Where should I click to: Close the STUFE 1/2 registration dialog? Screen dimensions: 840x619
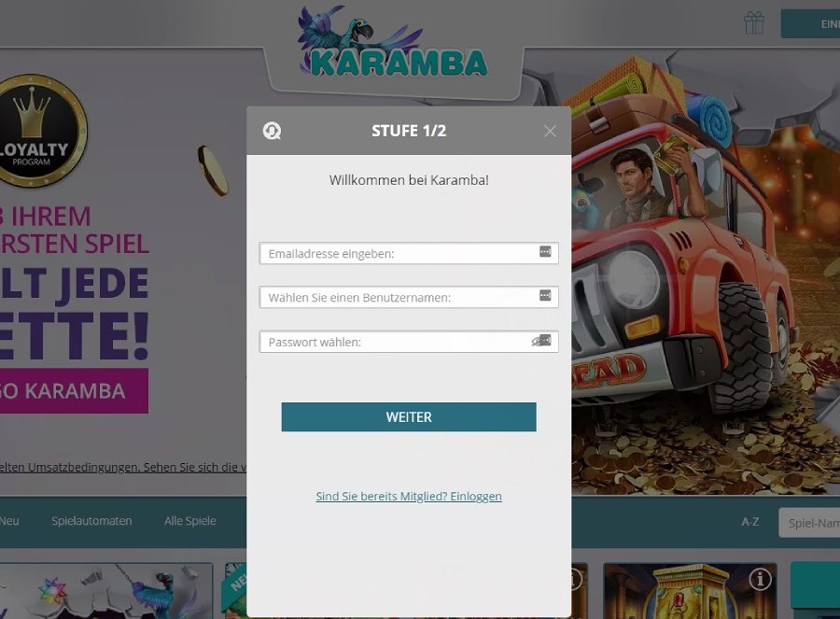(550, 131)
